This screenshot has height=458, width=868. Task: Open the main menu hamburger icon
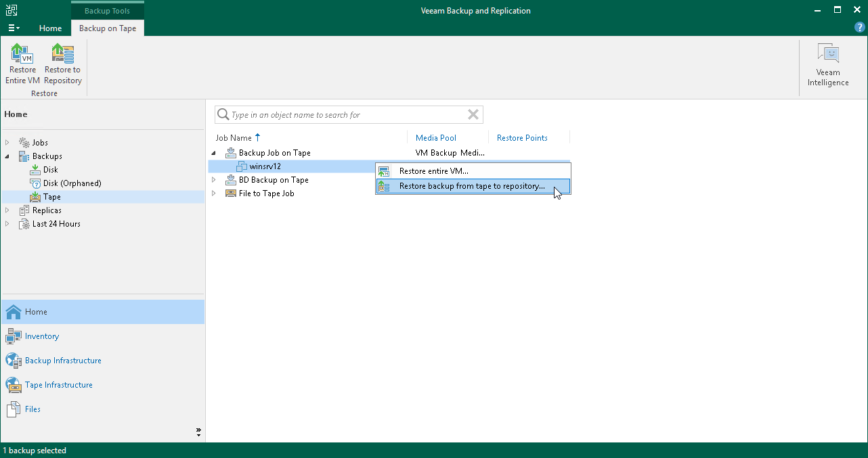coord(14,28)
